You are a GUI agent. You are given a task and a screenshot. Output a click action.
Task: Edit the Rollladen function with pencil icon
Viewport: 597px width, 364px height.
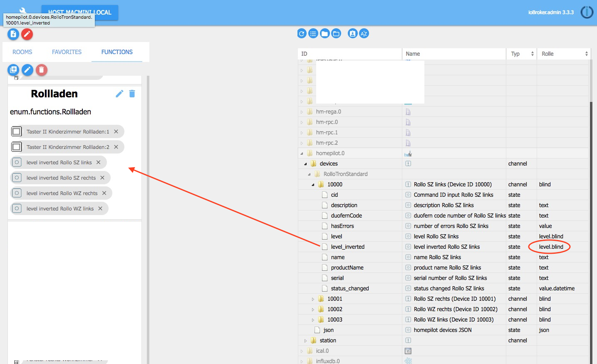pos(119,94)
